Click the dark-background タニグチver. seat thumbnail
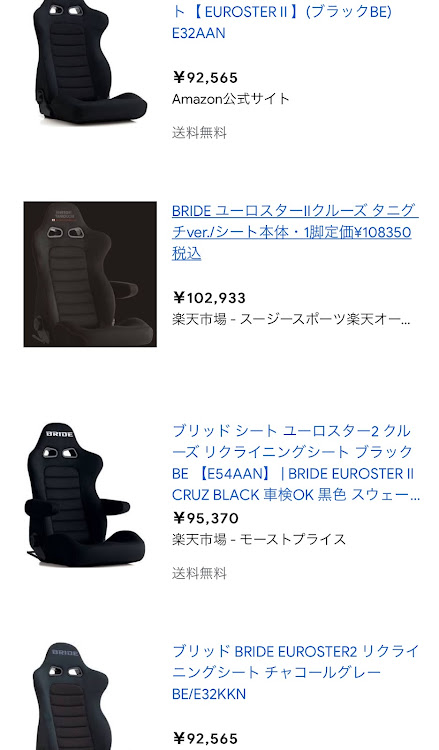 pyautogui.click(x=90, y=274)
